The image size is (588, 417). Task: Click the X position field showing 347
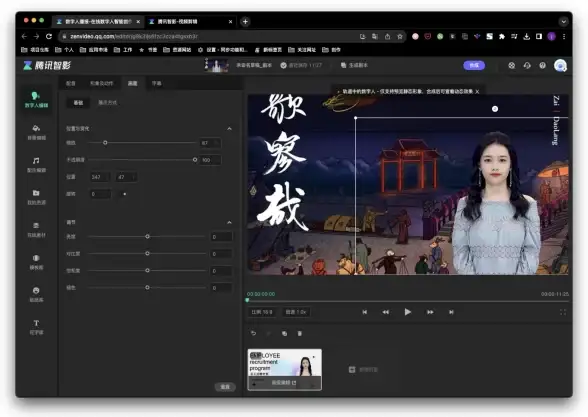(x=100, y=177)
